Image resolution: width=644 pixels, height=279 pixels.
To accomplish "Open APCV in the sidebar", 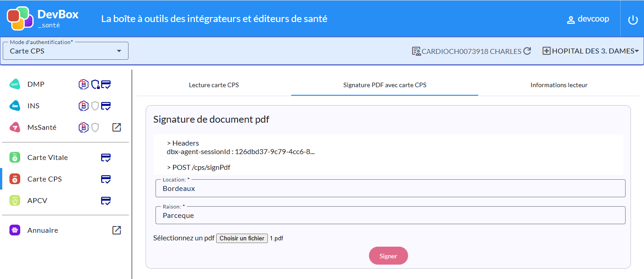I will coord(37,201).
